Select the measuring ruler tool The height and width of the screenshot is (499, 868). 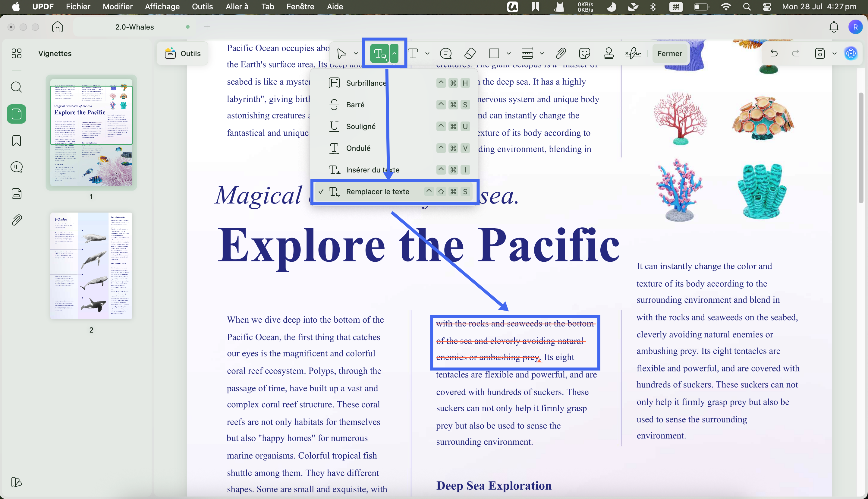pyautogui.click(x=527, y=53)
